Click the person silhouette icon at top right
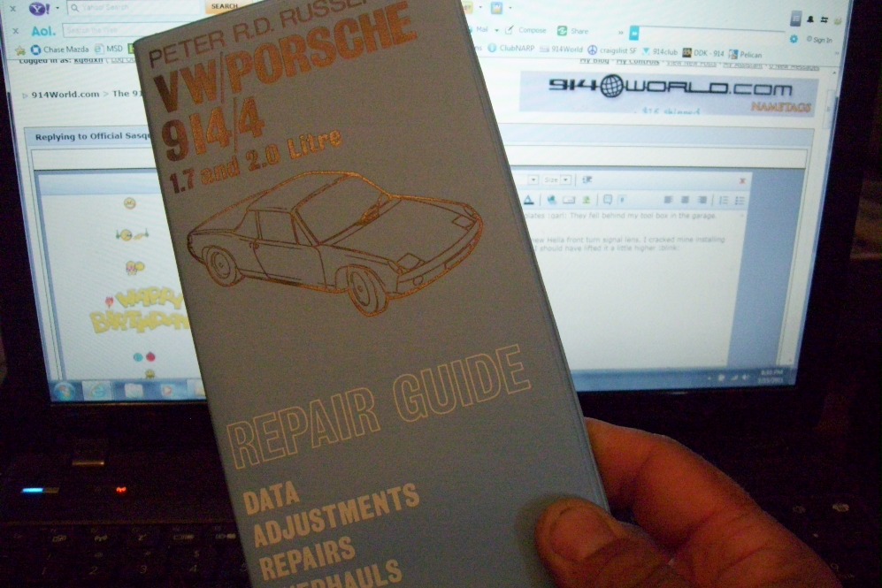 (x=810, y=19)
